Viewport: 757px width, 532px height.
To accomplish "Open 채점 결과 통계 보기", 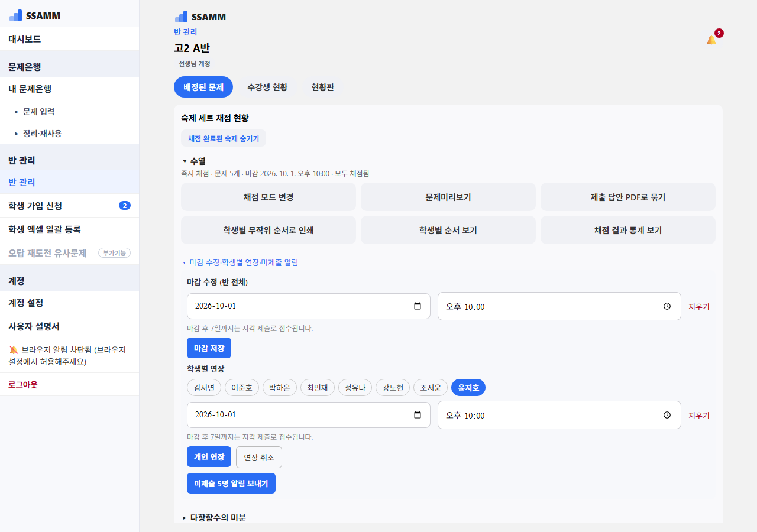I will [628, 230].
